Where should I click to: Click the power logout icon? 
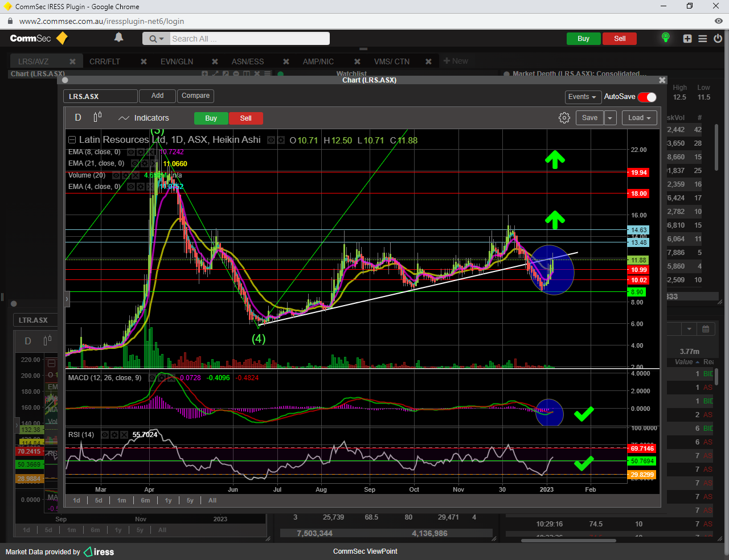(x=718, y=39)
